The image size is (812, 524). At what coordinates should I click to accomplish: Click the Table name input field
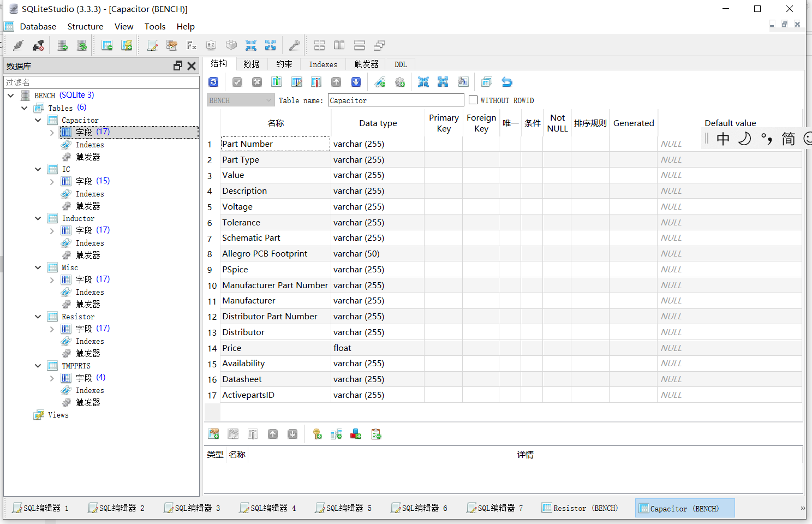(x=396, y=100)
